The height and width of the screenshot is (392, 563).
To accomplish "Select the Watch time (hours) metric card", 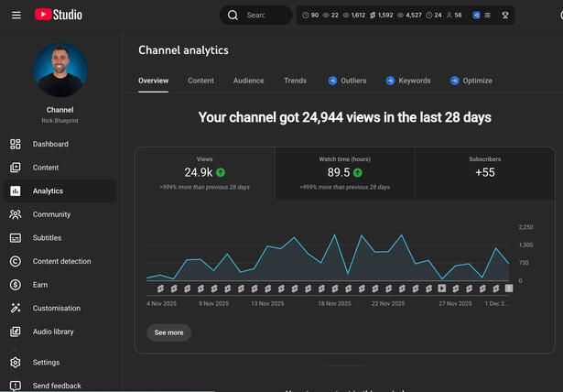I will click(x=344, y=173).
